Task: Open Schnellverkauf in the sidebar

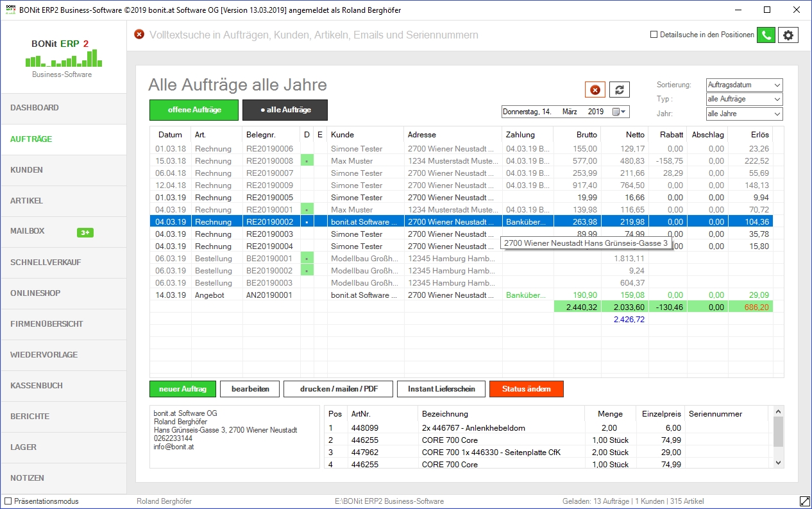Action: point(63,263)
